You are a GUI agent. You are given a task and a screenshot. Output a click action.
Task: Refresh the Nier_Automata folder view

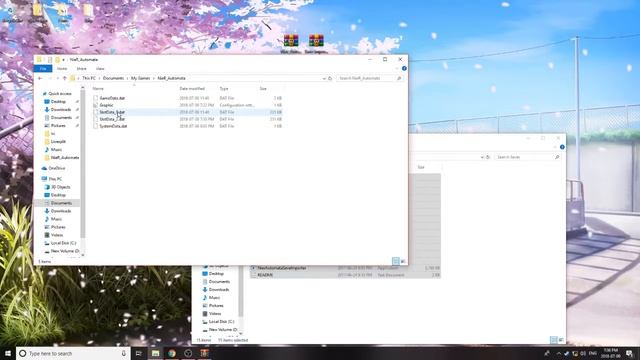pyautogui.click(x=330, y=78)
